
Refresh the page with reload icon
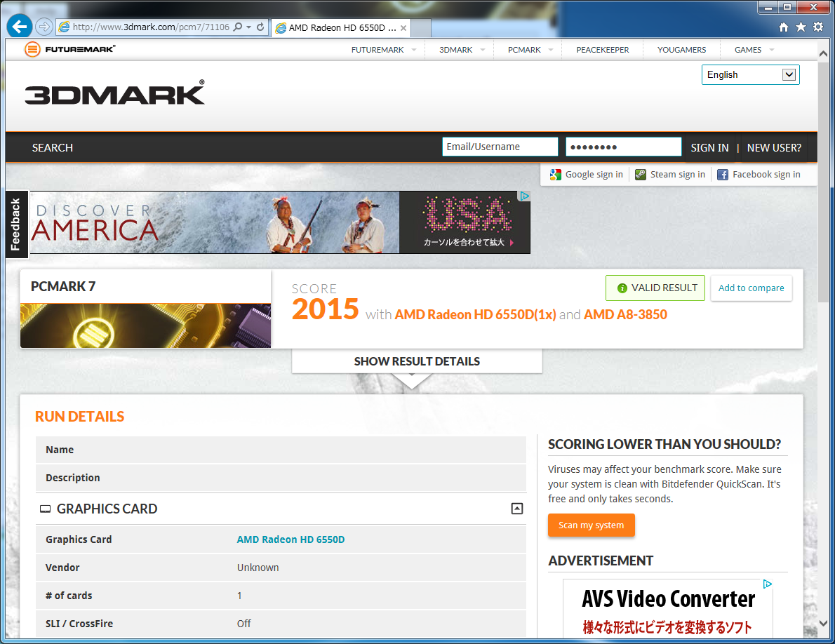[x=260, y=27]
